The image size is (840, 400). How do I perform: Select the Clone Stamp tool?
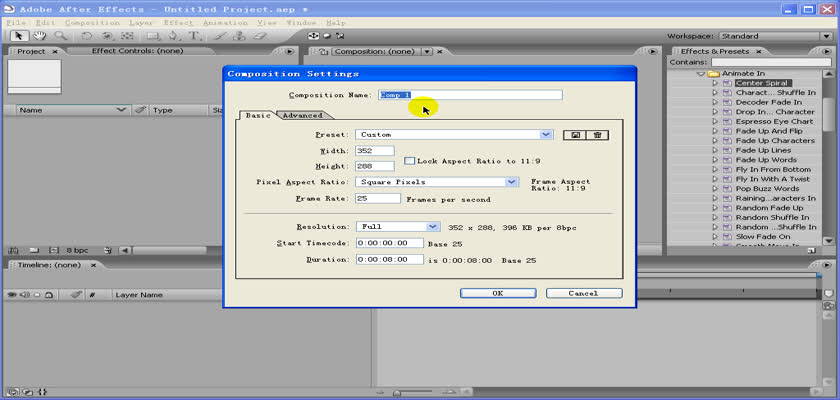(239, 36)
